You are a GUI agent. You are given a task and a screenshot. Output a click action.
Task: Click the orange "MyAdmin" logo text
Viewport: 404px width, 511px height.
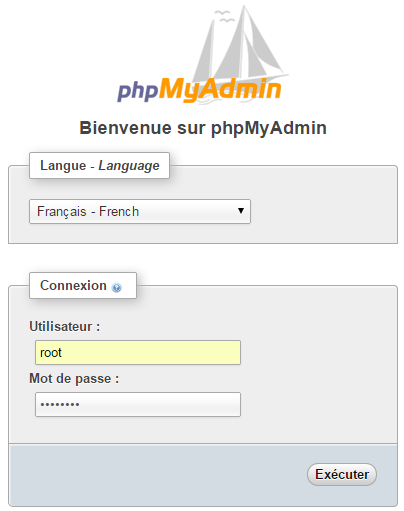[220, 89]
